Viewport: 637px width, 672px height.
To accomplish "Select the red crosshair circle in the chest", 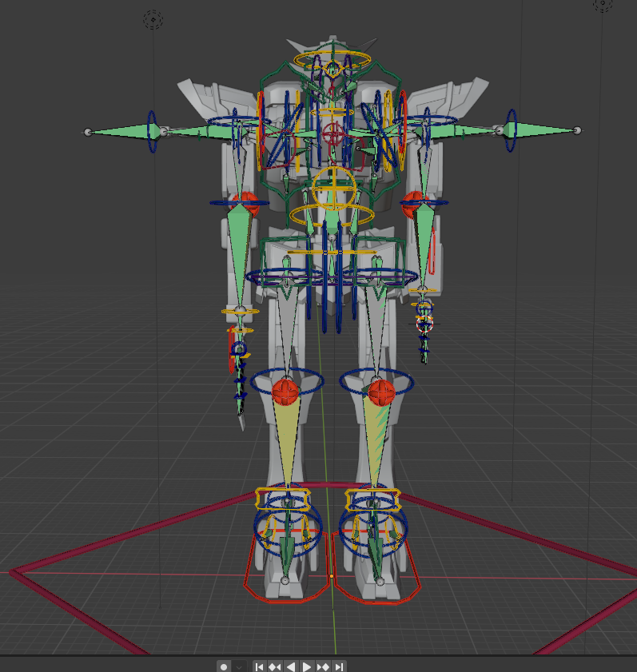I will (x=333, y=135).
